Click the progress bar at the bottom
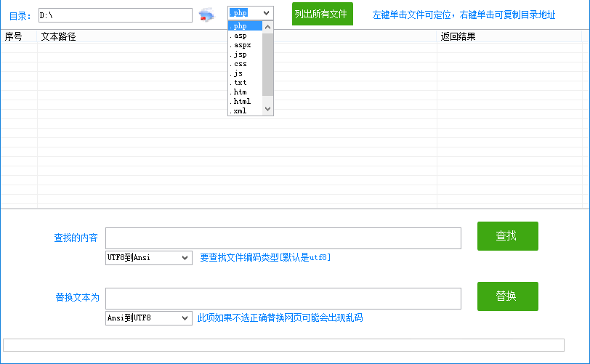590x364 pixels. (x=283, y=345)
